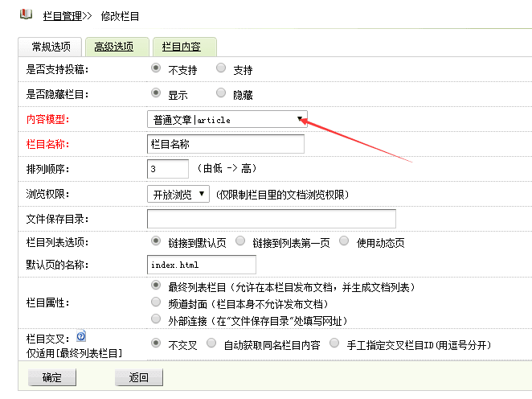Choose 外部连接 column attribute
The height and width of the screenshot is (399, 532).
click(x=156, y=320)
